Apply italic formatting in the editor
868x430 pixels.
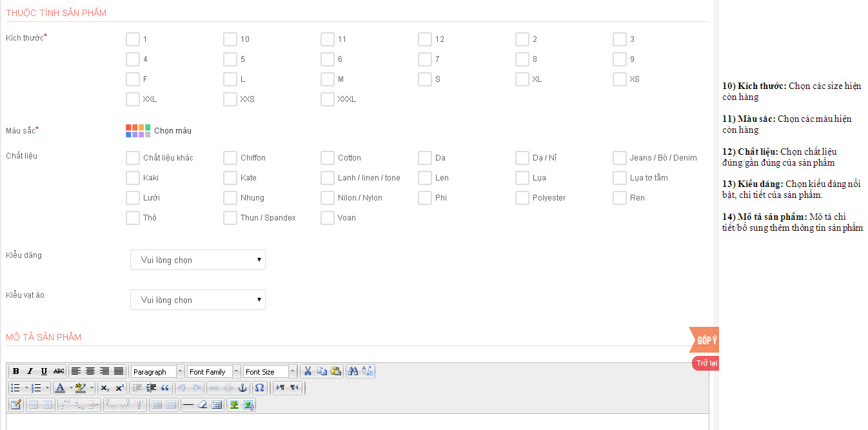tap(30, 371)
